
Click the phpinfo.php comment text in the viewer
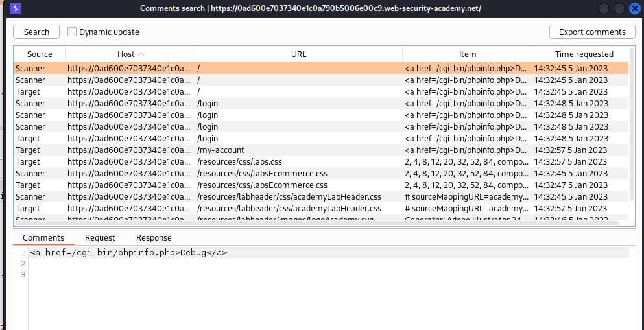[x=128, y=253]
